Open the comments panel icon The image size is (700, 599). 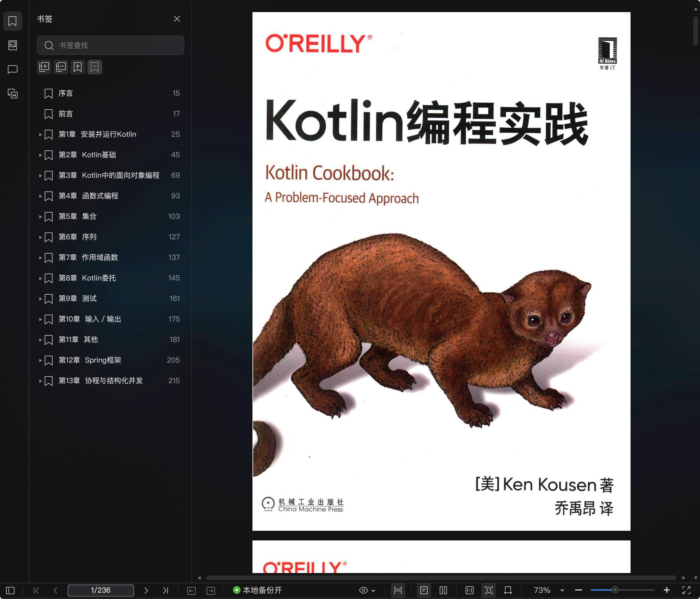(12, 69)
